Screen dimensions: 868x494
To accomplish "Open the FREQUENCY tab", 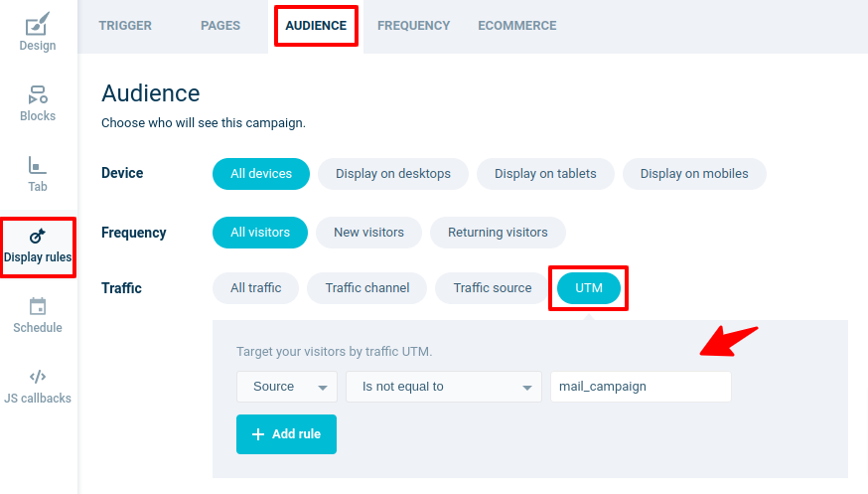I will click(x=413, y=26).
